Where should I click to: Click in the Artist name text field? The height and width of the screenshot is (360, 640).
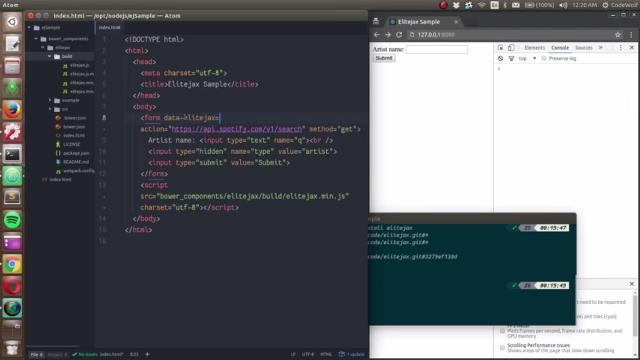pyautogui.click(x=437, y=49)
